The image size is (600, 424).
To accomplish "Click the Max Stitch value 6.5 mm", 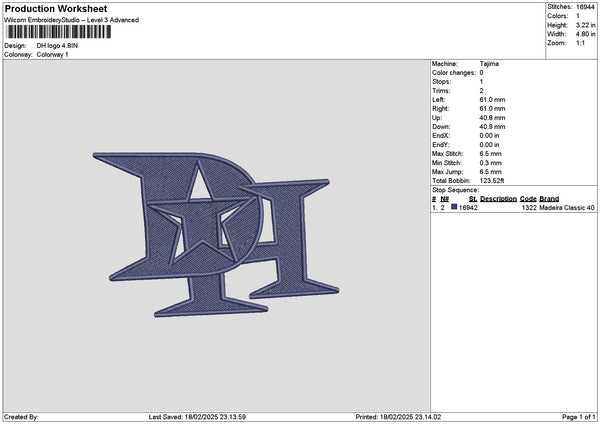I will pos(491,154).
